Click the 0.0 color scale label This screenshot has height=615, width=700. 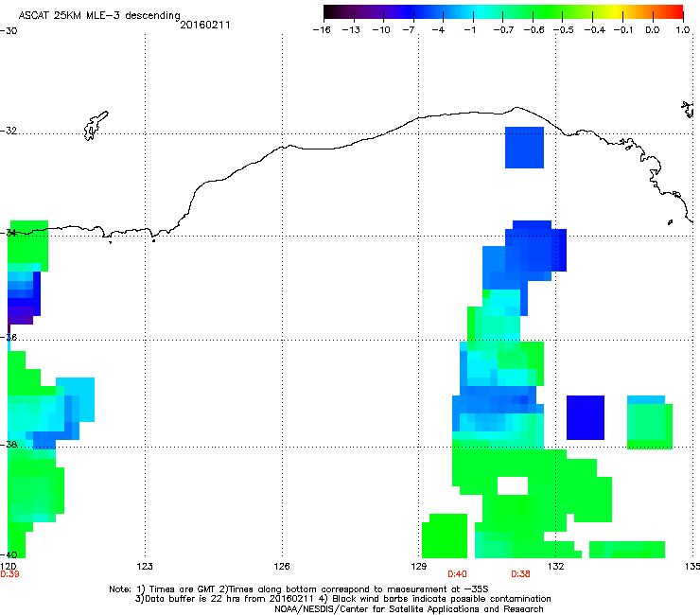pyautogui.click(x=653, y=30)
